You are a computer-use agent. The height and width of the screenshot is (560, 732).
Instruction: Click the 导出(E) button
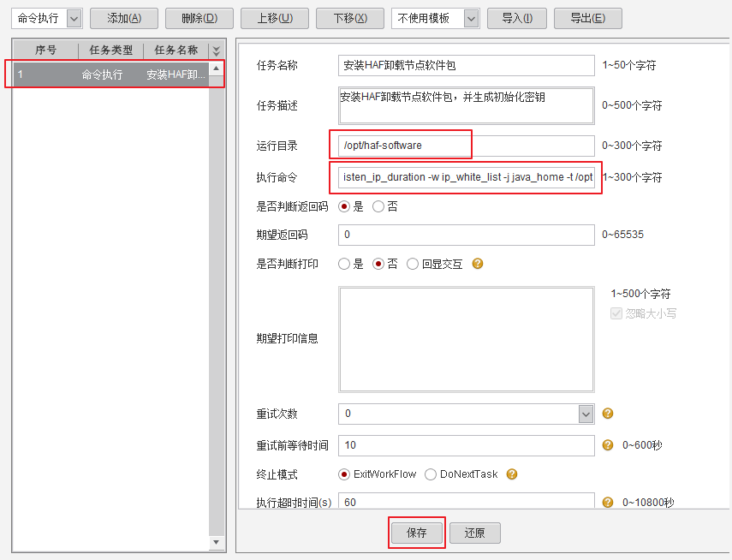pyautogui.click(x=588, y=19)
